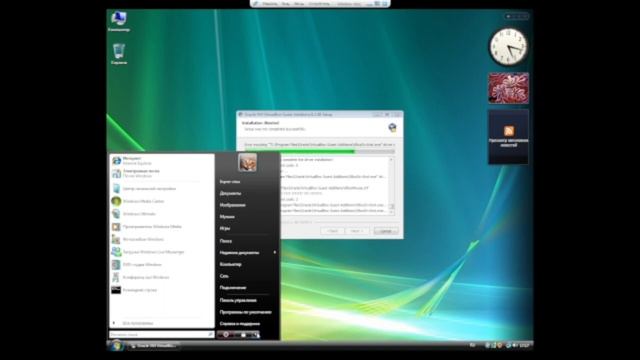Open Windows Photo Gallery
Screen dimensions: 640x360
[161, 239]
